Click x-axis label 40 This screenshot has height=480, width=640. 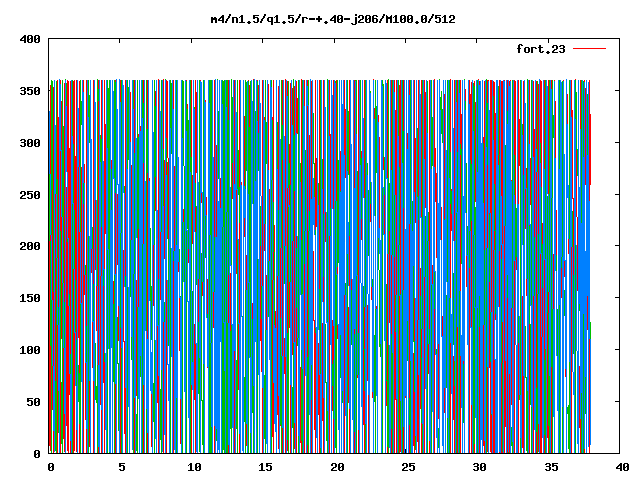(622, 467)
